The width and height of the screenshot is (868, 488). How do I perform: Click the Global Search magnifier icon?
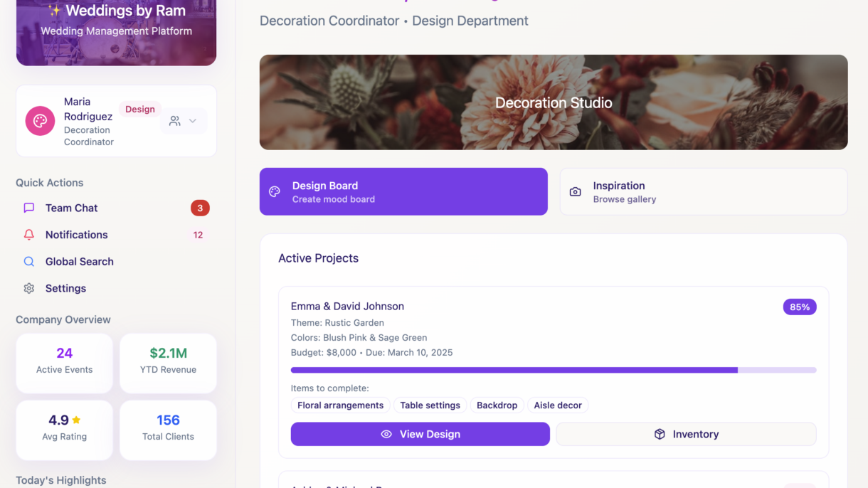pyautogui.click(x=29, y=262)
